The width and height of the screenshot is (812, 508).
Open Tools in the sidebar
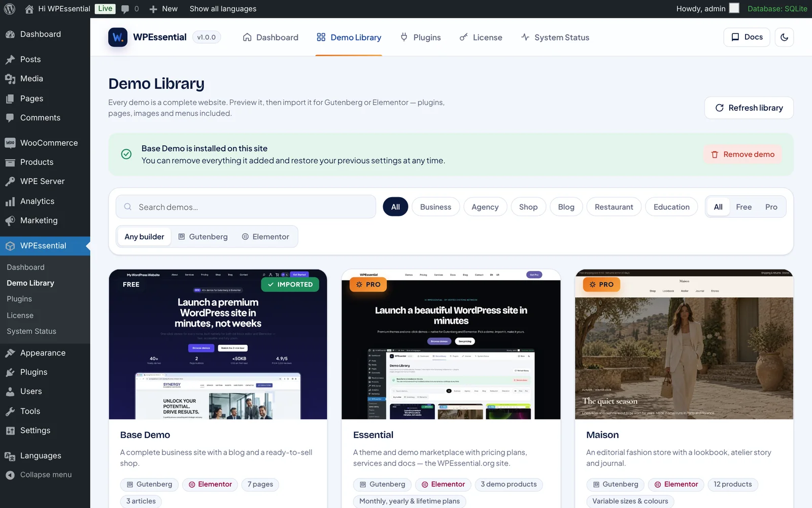[x=45, y=411]
